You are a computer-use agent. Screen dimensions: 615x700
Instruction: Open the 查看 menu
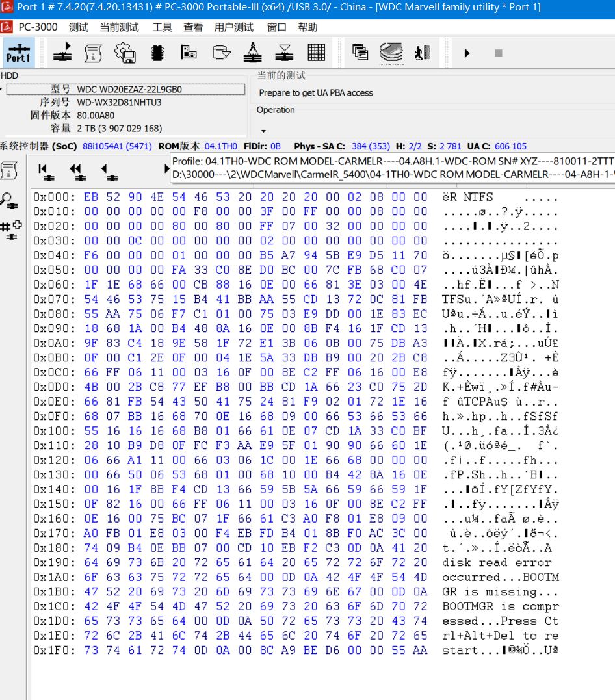[193, 27]
